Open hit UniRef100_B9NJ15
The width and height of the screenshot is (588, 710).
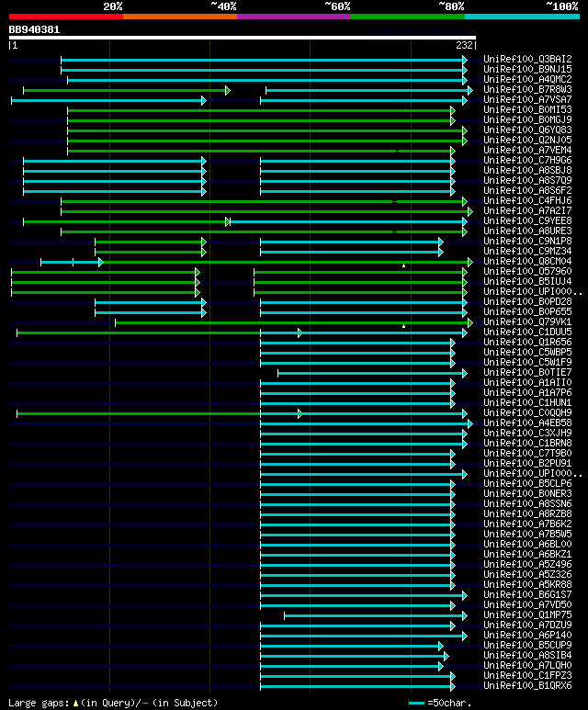click(x=527, y=69)
